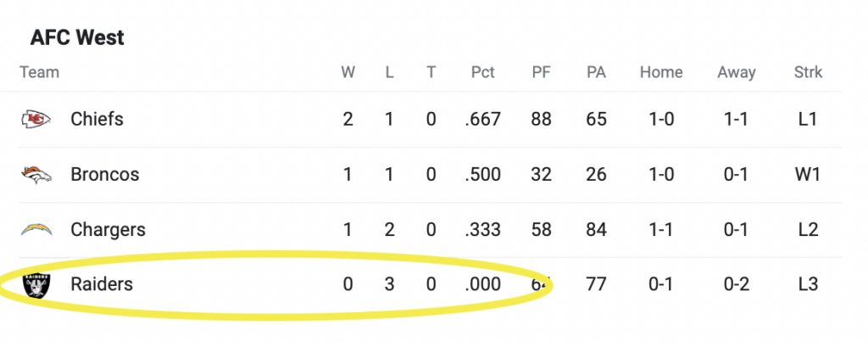Screen dimensions: 868x342
Task: Click the W wins column header
Action: [x=348, y=73]
